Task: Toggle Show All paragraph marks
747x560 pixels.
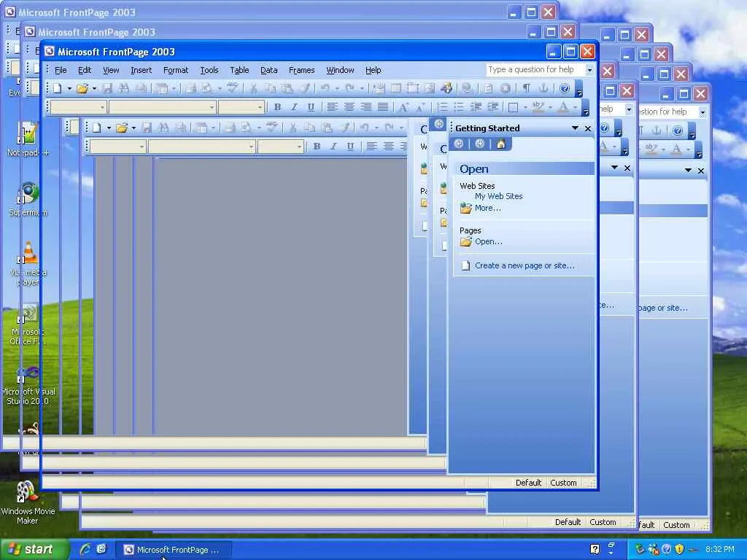Action: coord(527,88)
